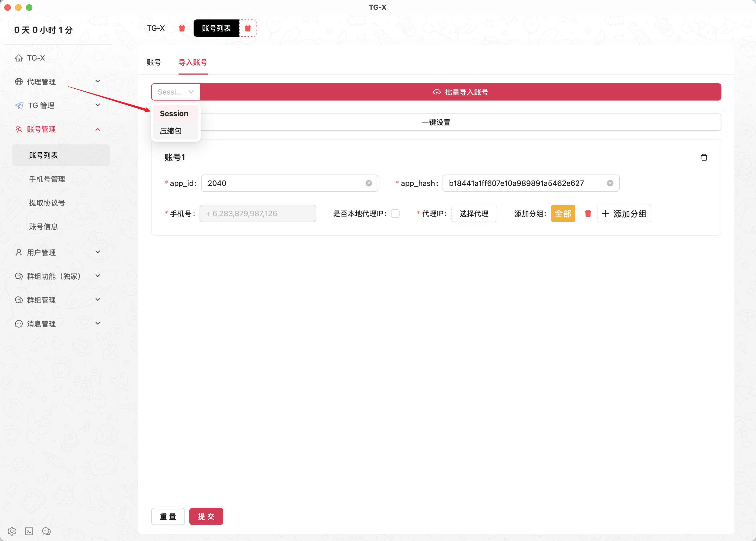Image resolution: width=756 pixels, height=541 pixels.
Task: Switch to the TG-X top tab
Action: coord(156,28)
